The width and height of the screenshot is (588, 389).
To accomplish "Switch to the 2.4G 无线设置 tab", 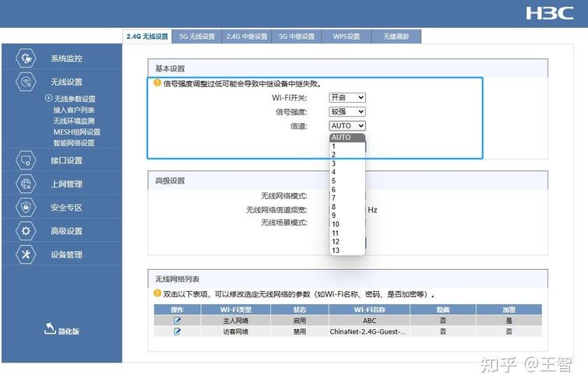I will [x=147, y=37].
